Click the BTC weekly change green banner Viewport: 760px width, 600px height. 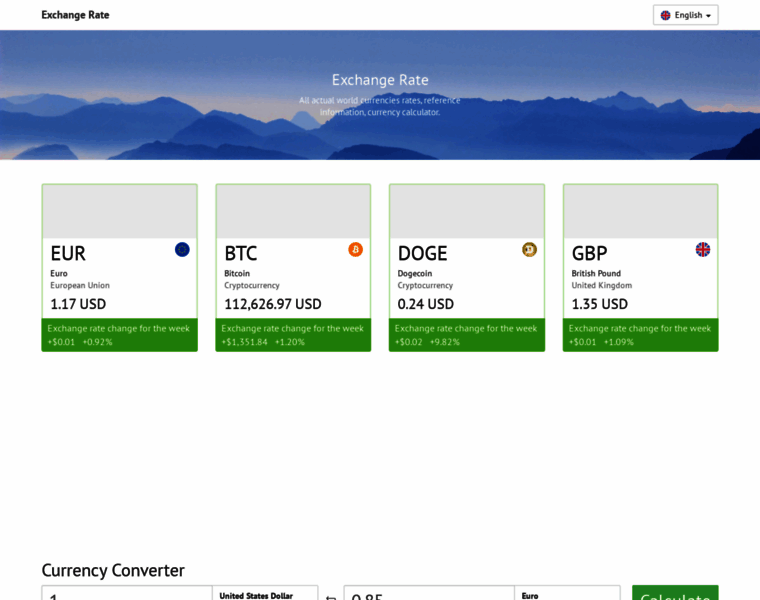click(x=293, y=335)
